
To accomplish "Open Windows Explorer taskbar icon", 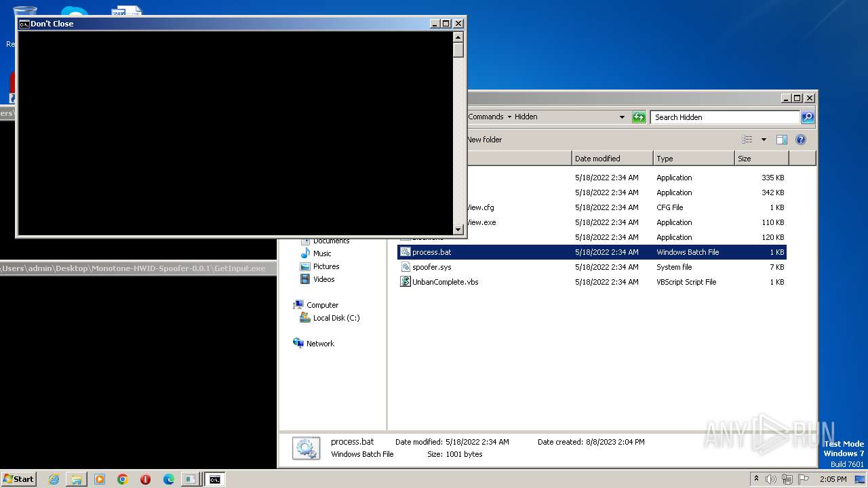I will pos(77,479).
